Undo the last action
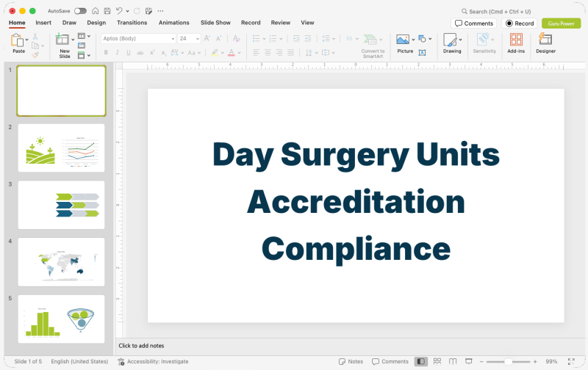Screen dimensions: 588x370 119,11
